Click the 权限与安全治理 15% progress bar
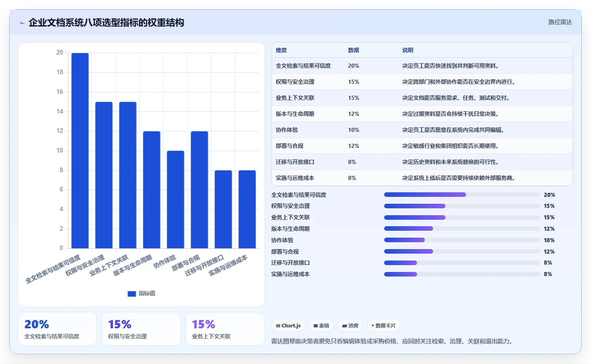The height and width of the screenshot is (364, 591). pyautogui.click(x=462, y=206)
